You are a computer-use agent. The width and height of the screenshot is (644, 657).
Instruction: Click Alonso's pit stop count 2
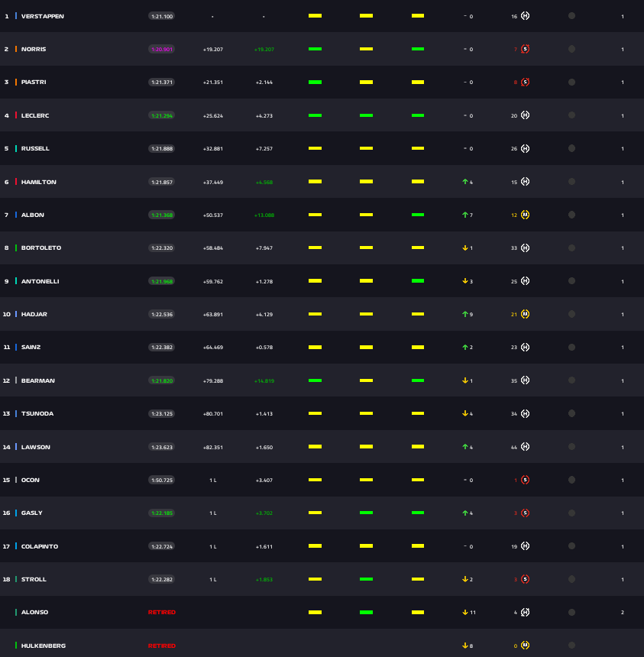click(622, 613)
